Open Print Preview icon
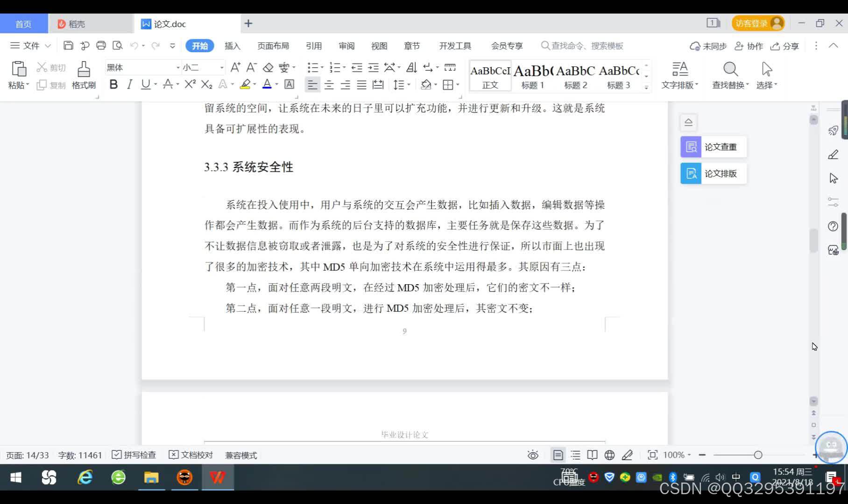This screenshot has height=504, width=848. tap(118, 46)
